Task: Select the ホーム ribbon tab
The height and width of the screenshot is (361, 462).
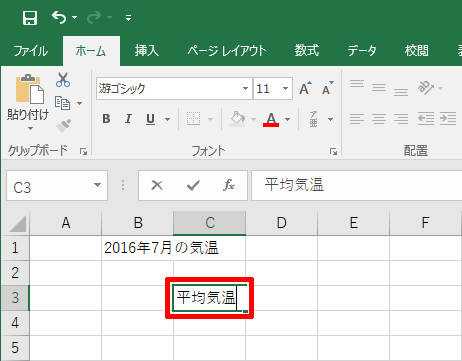Action: click(x=91, y=51)
